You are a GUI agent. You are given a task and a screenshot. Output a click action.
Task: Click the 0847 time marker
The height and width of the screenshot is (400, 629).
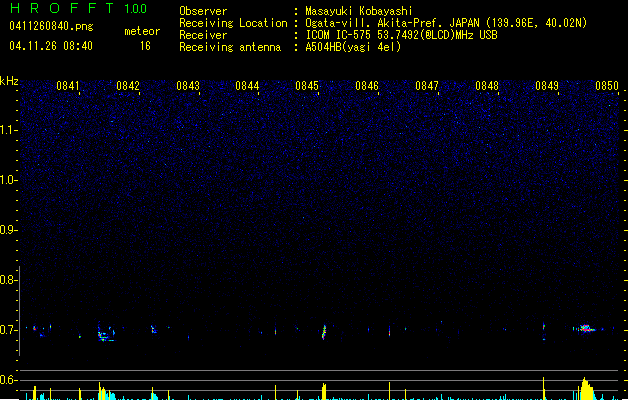[427, 86]
